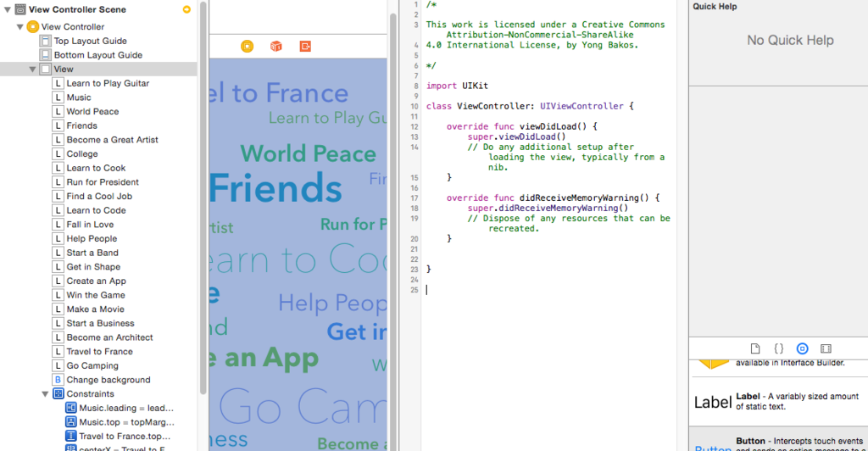Click World Peace label on canvas
Image resolution: width=868 pixels, height=451 pixels.
tap(309, 153)
